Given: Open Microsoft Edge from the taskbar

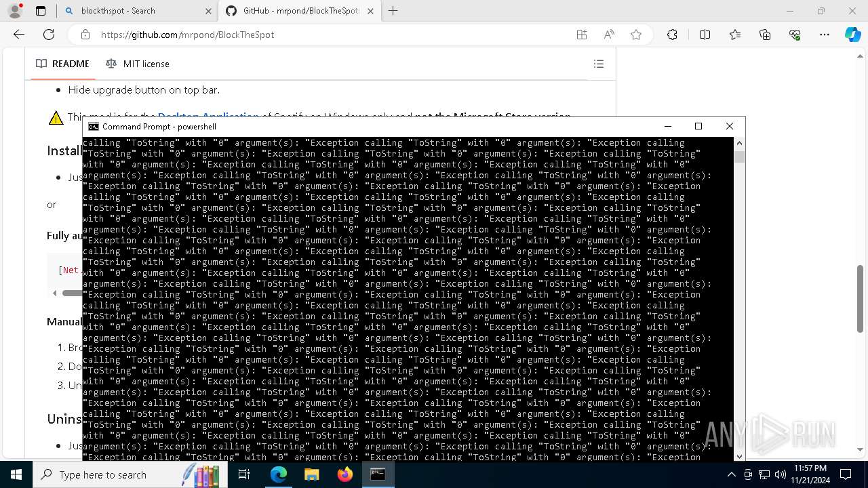Looking at the screenshot, I should (279, 474).
